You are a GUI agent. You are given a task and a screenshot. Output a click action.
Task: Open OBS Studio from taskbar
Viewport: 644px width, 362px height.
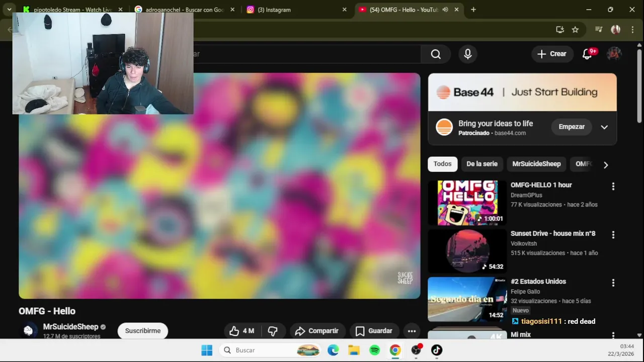pos(416,350)
